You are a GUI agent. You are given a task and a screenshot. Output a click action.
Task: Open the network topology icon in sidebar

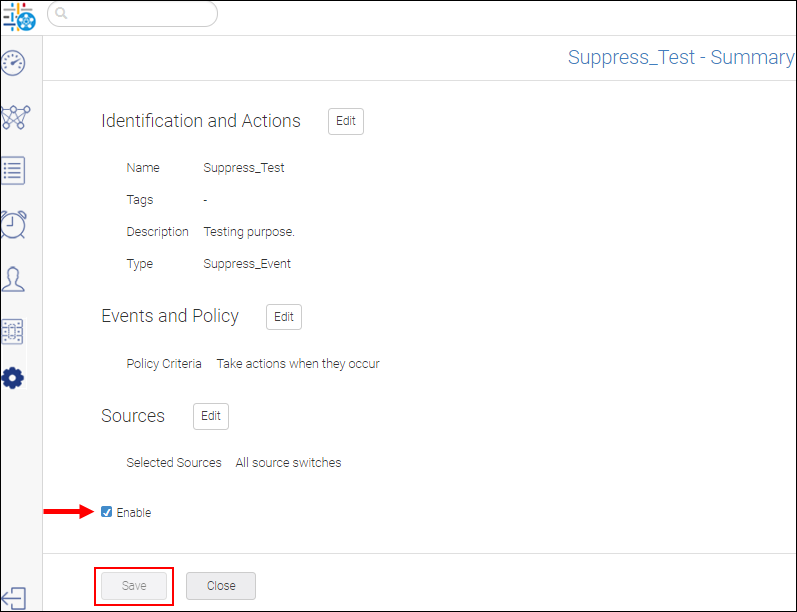(14, 117)
